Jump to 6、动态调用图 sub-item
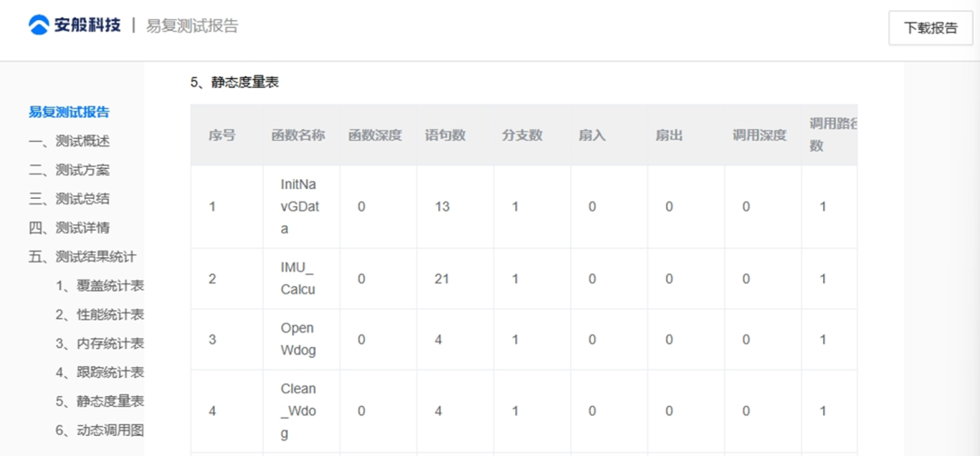The height and width of the screenshot is (456, 980). (99, 431)
